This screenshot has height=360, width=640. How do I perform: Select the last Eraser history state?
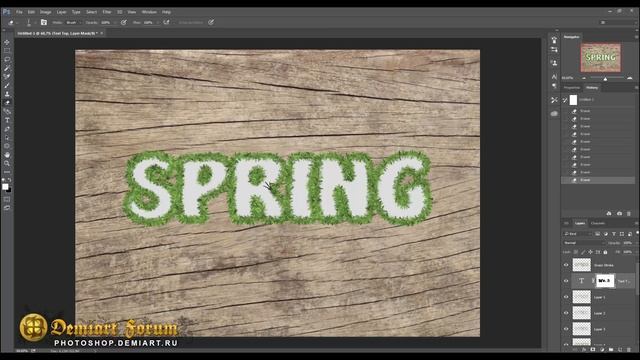pyautogui.click(x=598, y=180)
